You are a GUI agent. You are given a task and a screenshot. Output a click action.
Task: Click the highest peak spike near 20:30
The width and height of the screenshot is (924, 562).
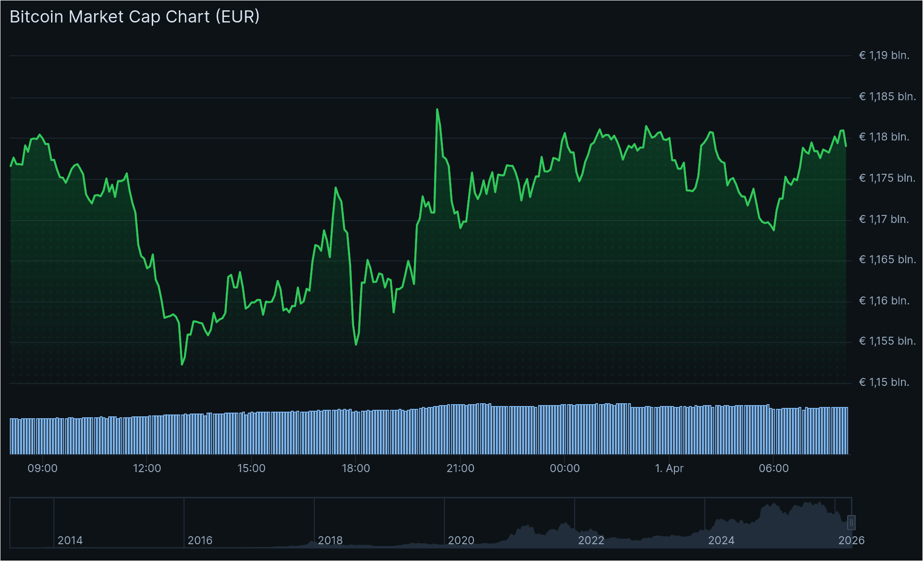[x=437, y=110]
